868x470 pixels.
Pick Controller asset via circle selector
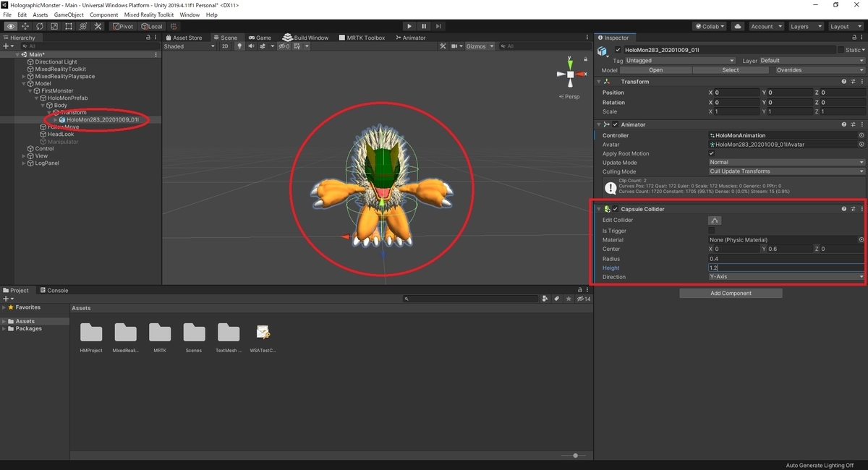click(x=861, y=135)
